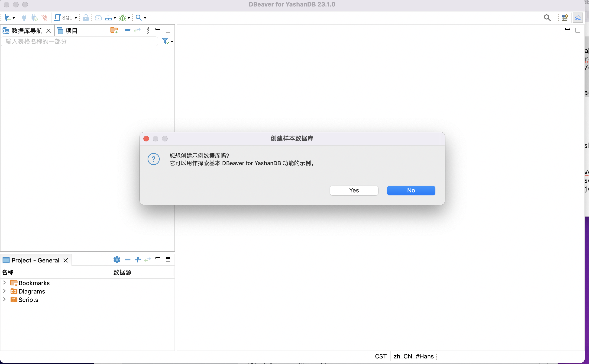Select the Scripts folder
The width and height of the screenshot is (589, 364).
coord(24,300)
